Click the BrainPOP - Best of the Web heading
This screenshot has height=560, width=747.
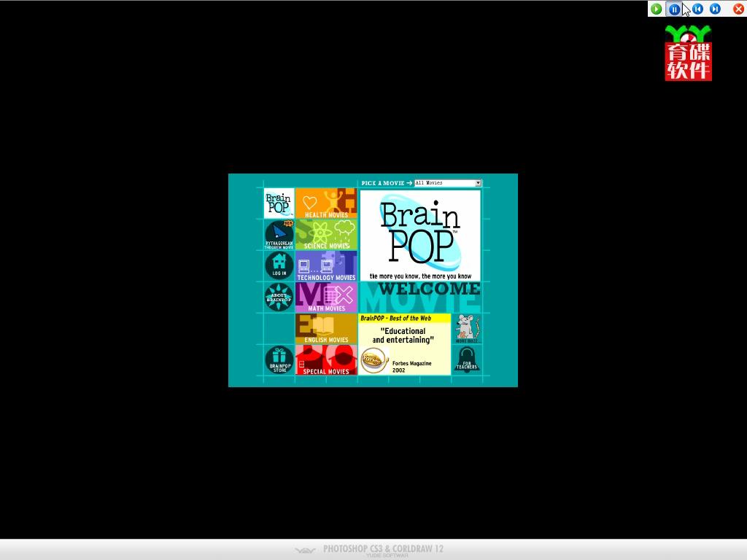pyautogui.click(x=396, y=318)
